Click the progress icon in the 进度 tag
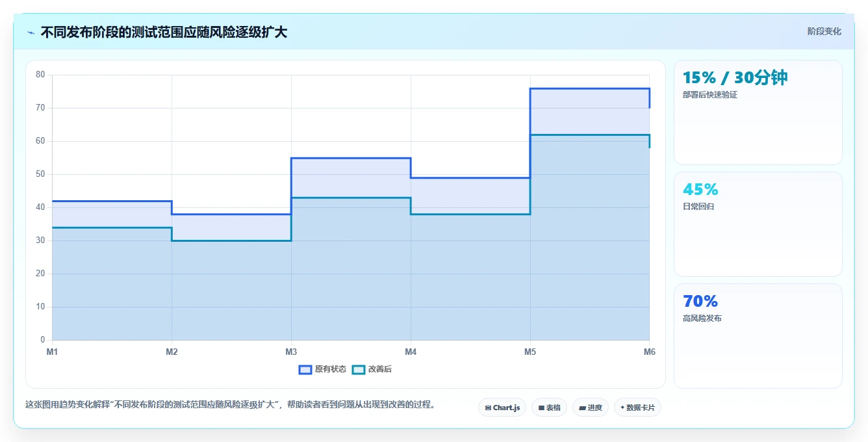The image size is (868, 442). point(583,408)
